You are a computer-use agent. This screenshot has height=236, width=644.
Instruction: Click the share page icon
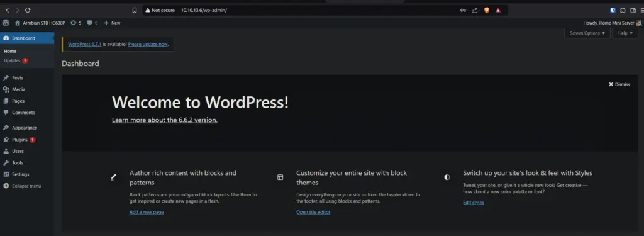point(474,10)
